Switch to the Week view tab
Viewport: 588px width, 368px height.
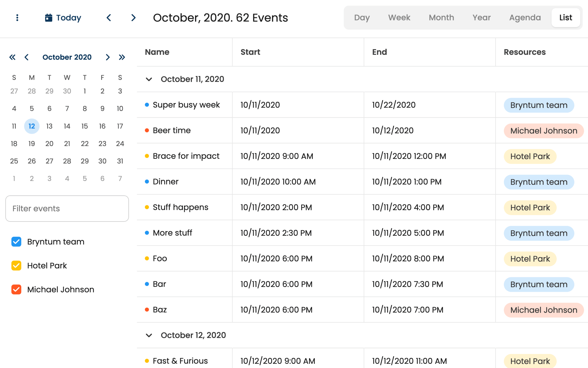pos(399,17)
